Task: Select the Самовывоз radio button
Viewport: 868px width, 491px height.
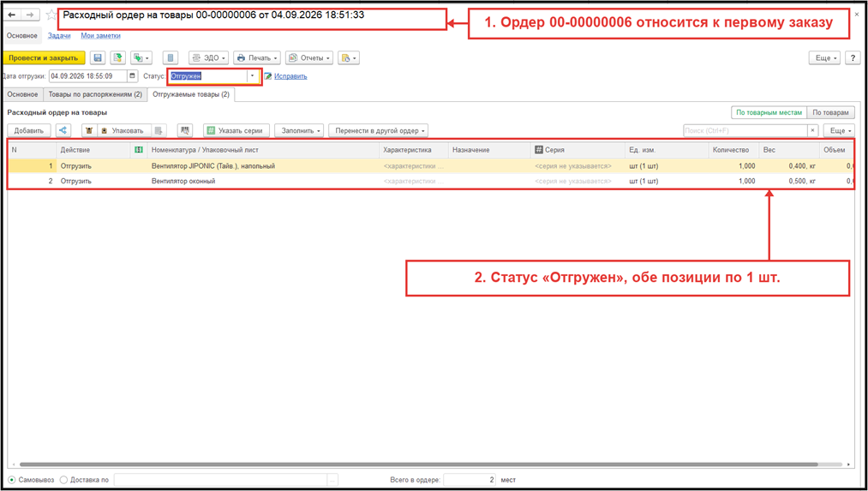Action: click(12, 480)
